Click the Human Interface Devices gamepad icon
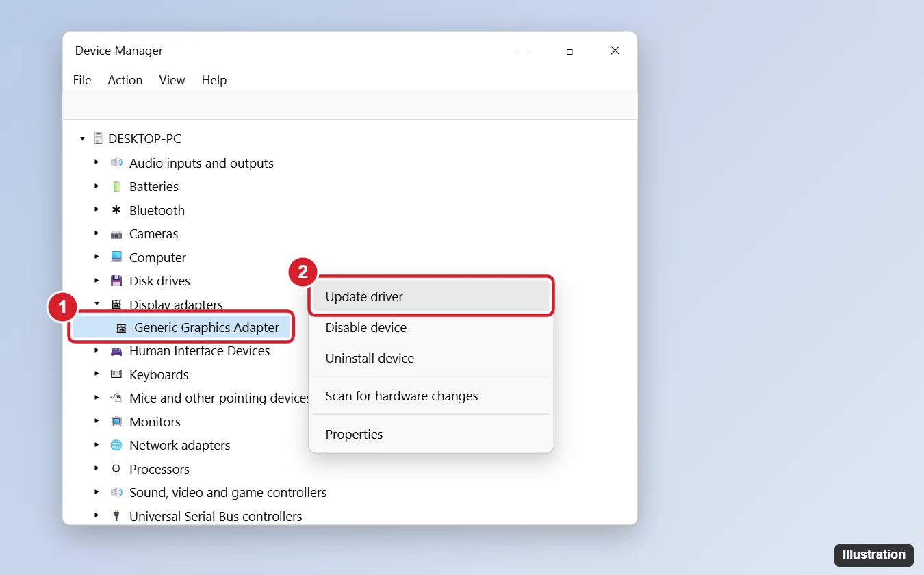 point(116,351)
